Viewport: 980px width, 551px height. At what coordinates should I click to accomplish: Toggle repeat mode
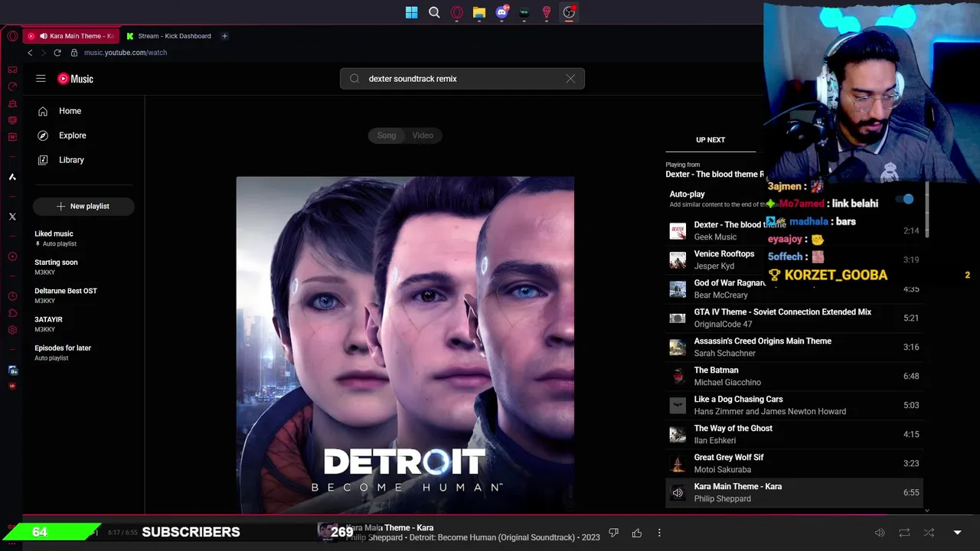[904, 533]
